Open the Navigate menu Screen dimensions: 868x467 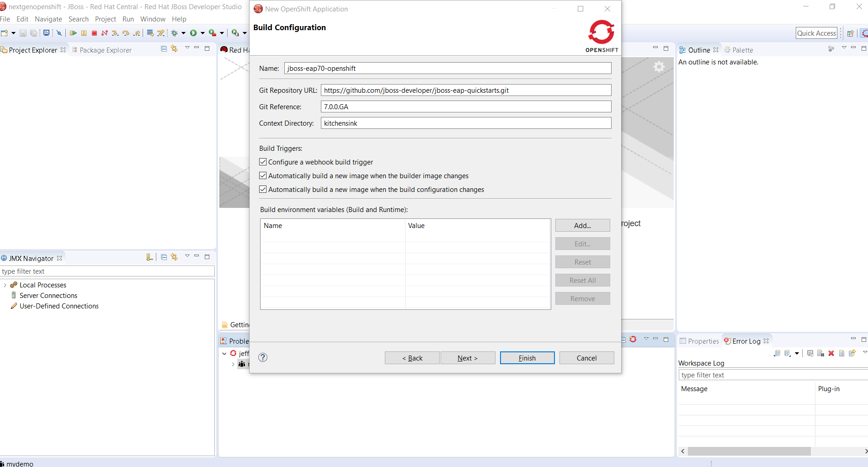coord(48,19)
